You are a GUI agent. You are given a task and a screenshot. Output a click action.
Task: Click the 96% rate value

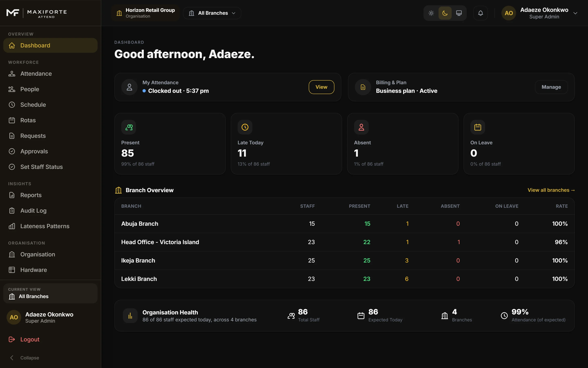561,242
